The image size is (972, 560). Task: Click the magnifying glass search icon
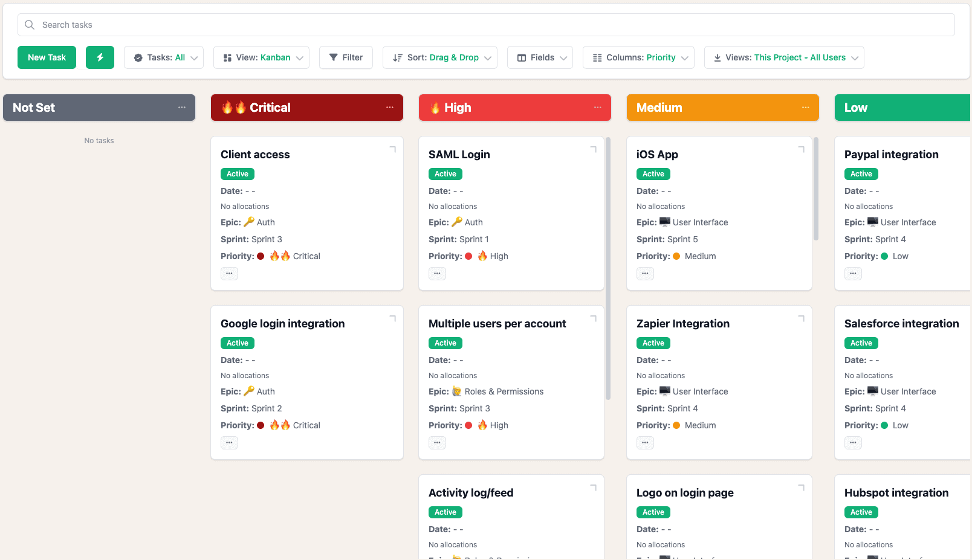tap(30, 25)
